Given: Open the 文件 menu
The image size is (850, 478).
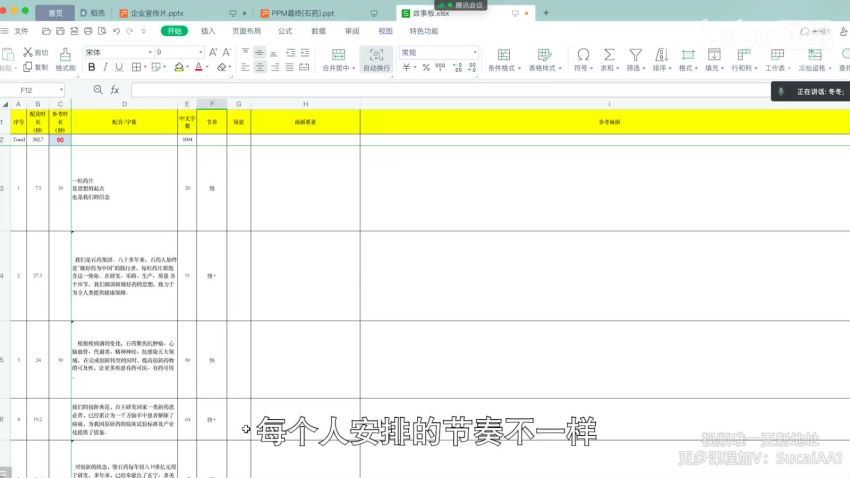Looking at the screenshot, I should [22, 31].
